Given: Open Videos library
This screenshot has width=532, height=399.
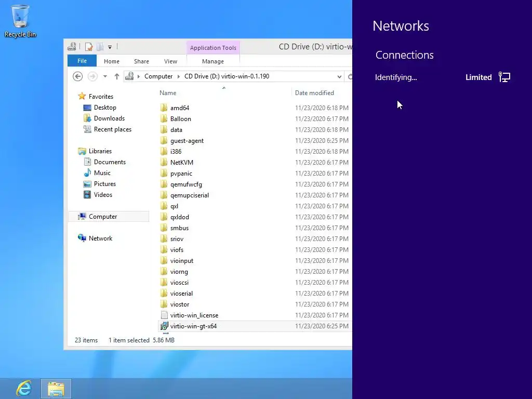Looking at the screenshot, I should pos(103,195).
